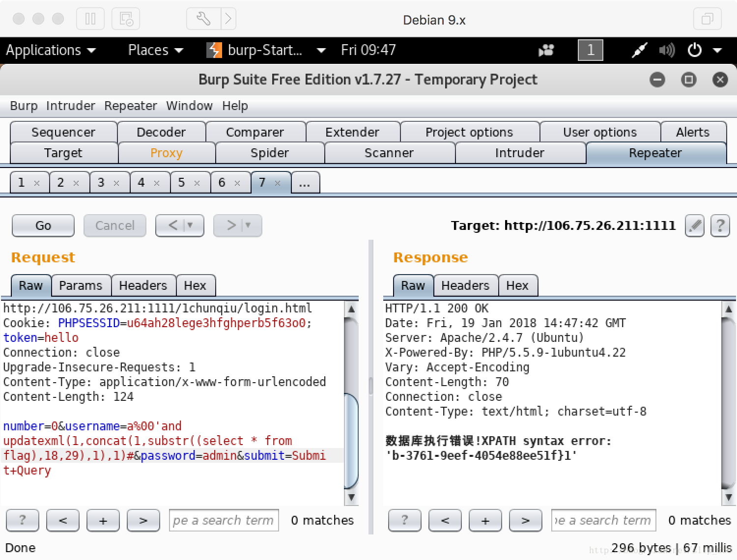Show response Hex view

(517, 285)
